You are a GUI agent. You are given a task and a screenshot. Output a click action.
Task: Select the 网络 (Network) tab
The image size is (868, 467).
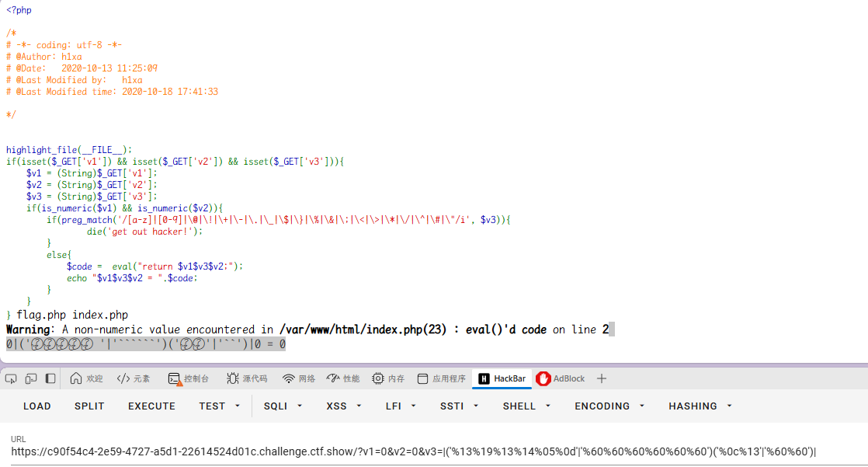pyautogui.click(x=298, y=379)
